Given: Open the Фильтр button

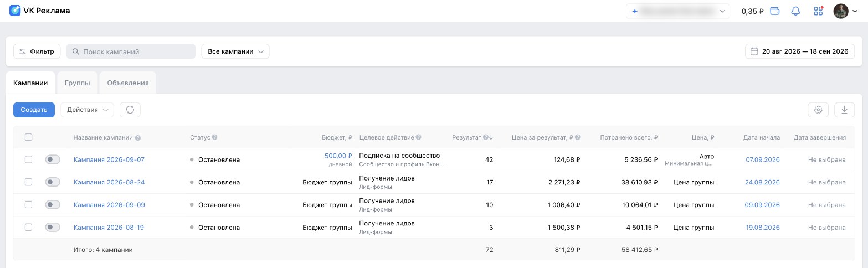Looking at the screenshot, I should tap(37, 51).
